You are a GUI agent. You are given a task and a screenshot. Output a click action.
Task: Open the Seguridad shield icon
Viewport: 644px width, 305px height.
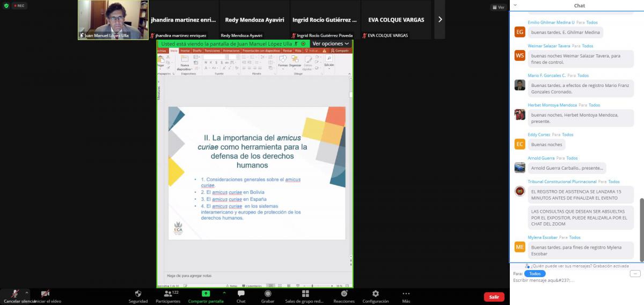pos(138,294)
